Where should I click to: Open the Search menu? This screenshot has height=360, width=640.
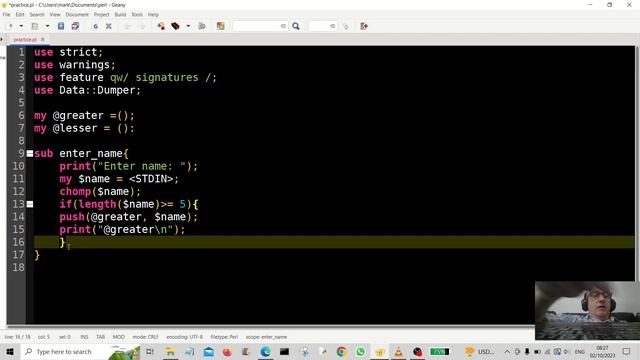37,14
